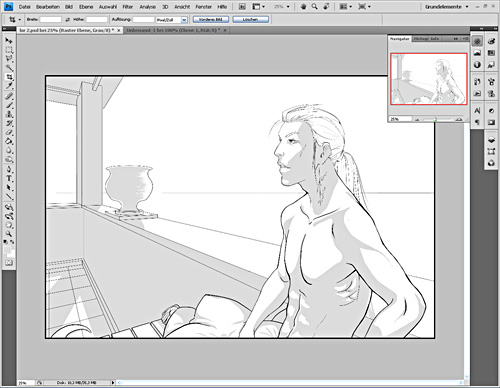Image resolution: width=500 pixels, height=388 pixels.
Task: Open the View Extras dropdown
Action: pos(258,7)
